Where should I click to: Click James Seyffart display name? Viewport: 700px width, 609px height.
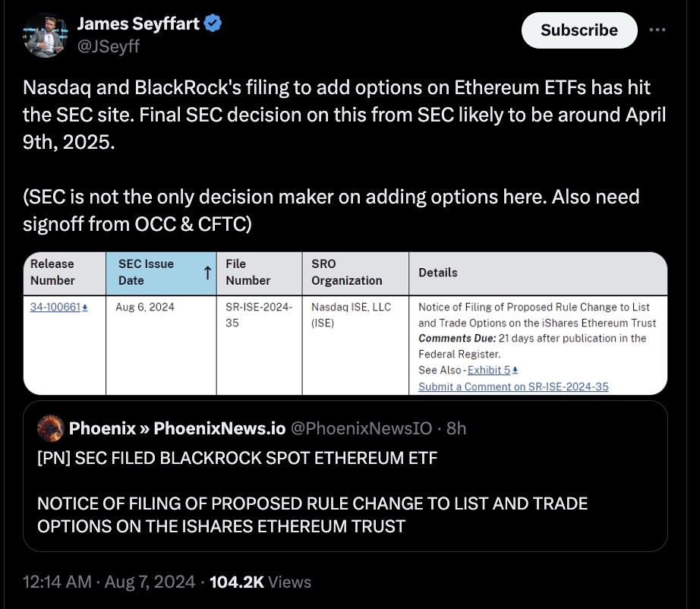pos(138,24)
